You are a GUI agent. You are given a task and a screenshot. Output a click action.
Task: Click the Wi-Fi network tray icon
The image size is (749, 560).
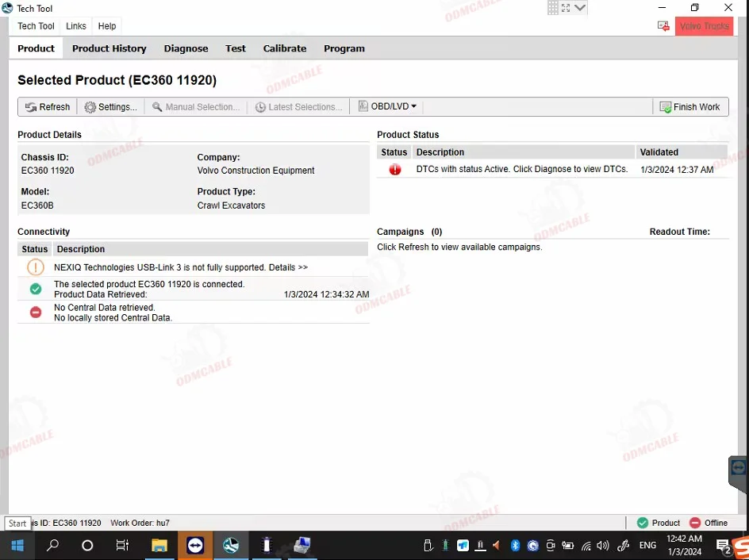(586, 545)
